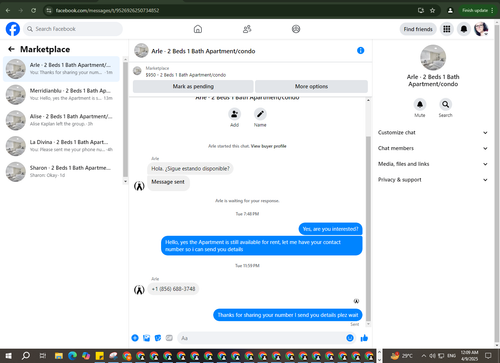Open the Alise conversation
Viewport: 500px width, 363px height.
point(61,120)
